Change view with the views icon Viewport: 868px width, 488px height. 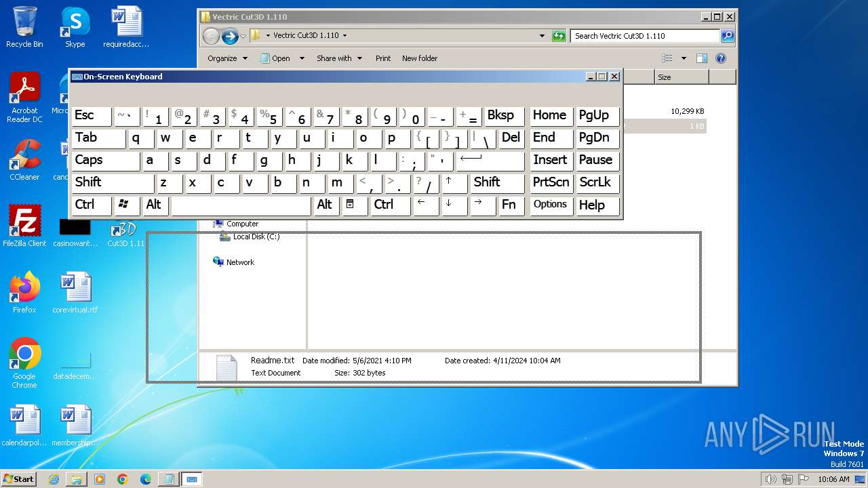click(x=667, y=58)
